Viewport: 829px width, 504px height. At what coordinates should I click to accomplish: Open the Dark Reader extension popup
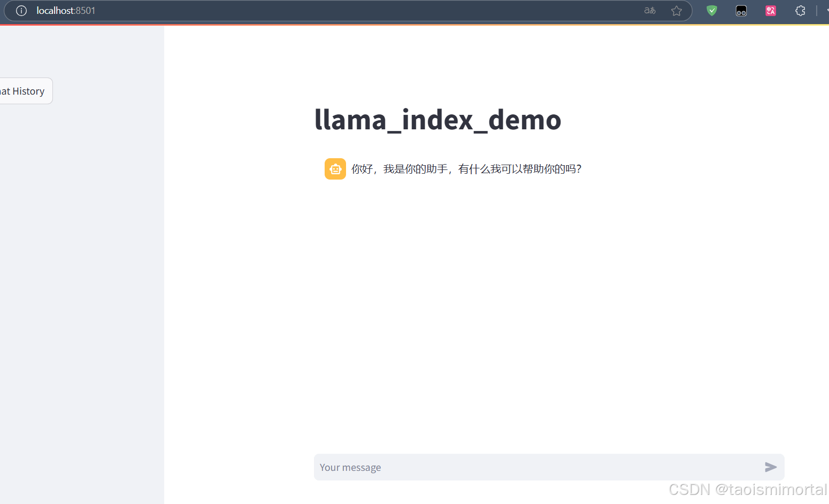[741, 11]
